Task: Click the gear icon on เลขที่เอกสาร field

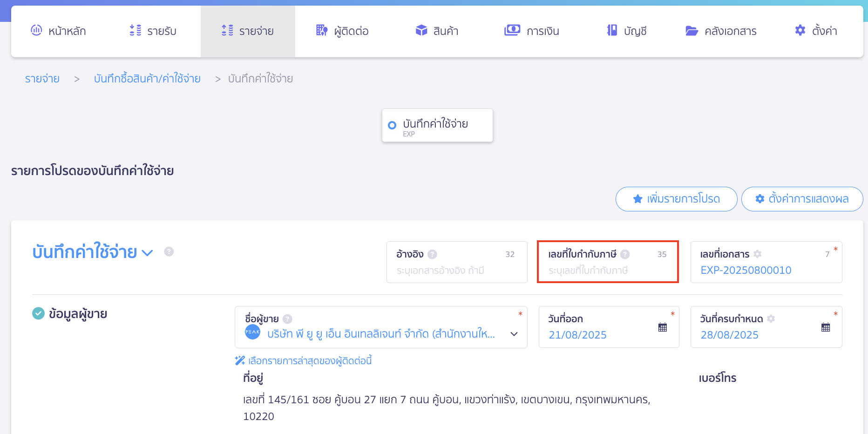Action: click(x=758, y=254)
